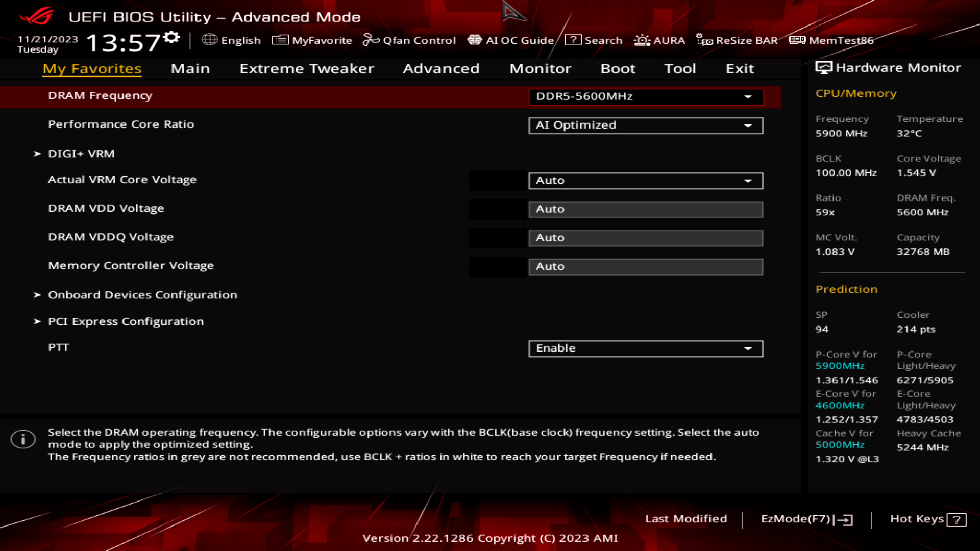This screenshot has width=980, height=551.
Task: Click the clock settings gear icon
Action: [172, 37]
